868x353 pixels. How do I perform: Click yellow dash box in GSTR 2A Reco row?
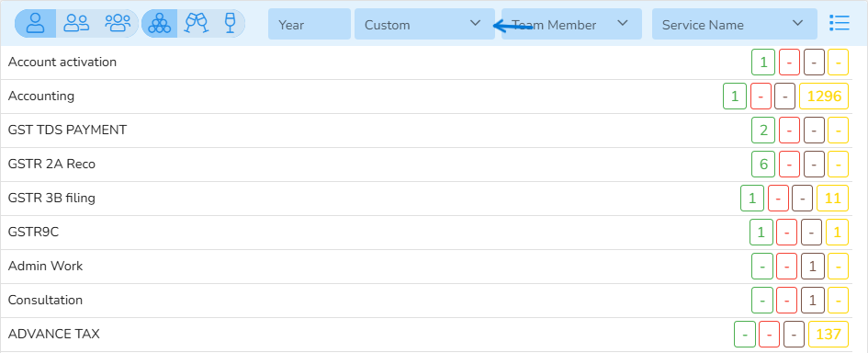(838, 165)
